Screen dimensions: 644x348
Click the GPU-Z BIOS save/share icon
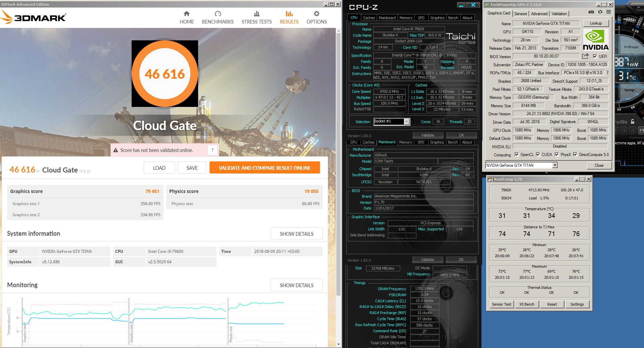(x=586, y=56)
